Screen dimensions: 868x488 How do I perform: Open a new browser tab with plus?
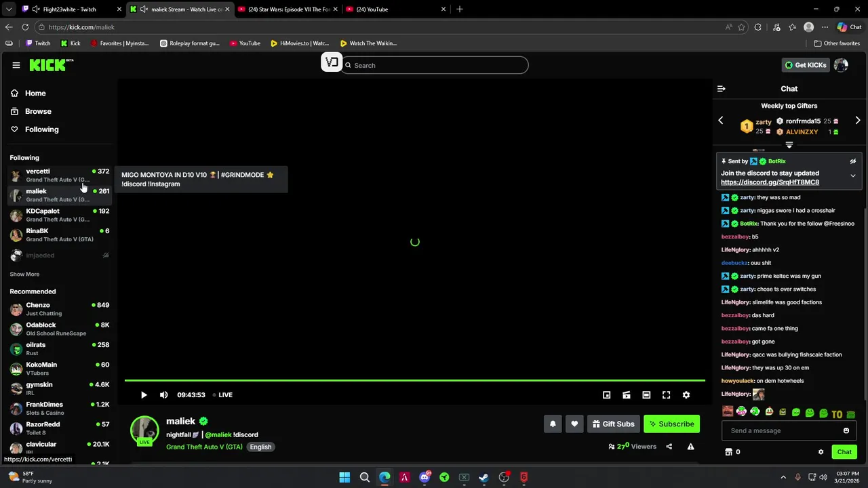point(460,9)
